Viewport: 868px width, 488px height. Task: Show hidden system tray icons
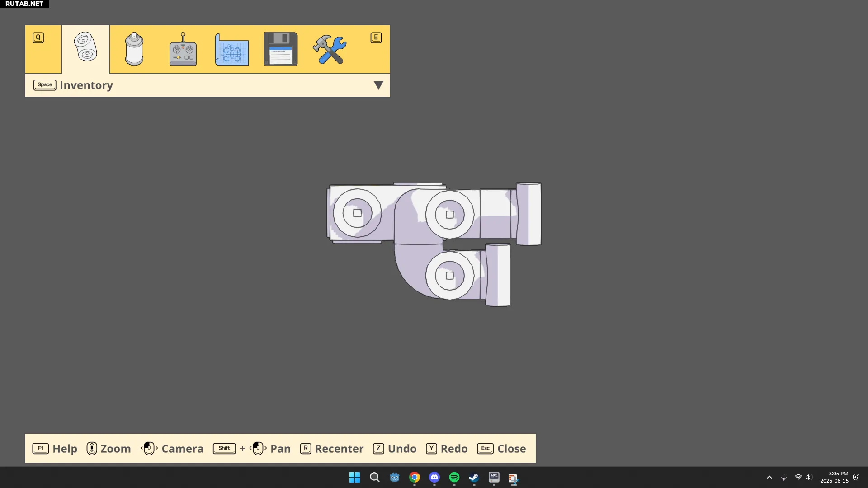(x=769, y=478)
